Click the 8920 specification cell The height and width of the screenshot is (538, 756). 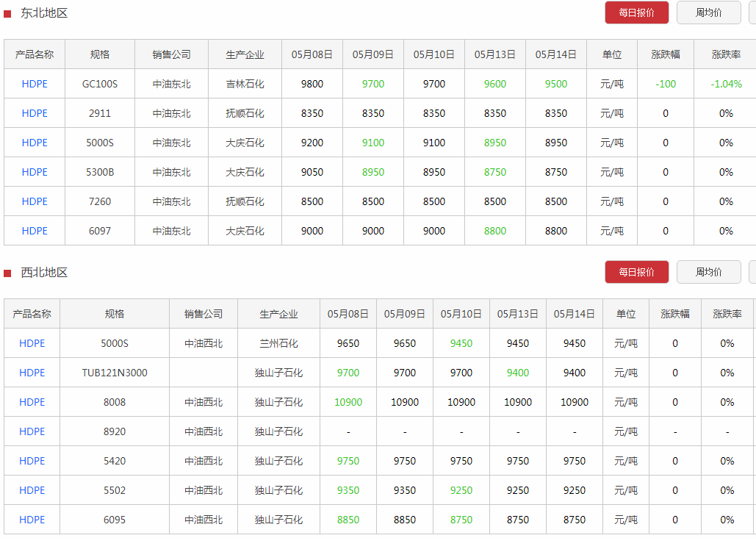115,432
